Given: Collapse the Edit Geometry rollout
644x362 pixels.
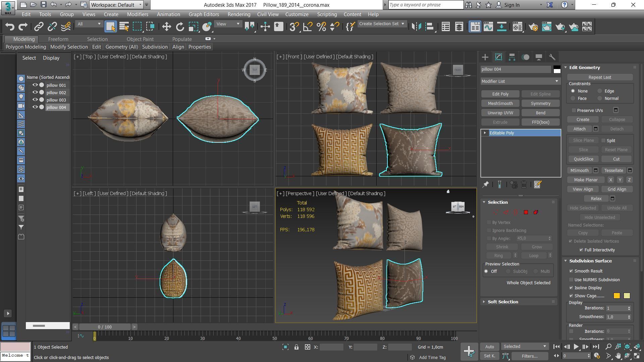Looking at the screenshot, I should pyautogui.click(x=584, y=68).
